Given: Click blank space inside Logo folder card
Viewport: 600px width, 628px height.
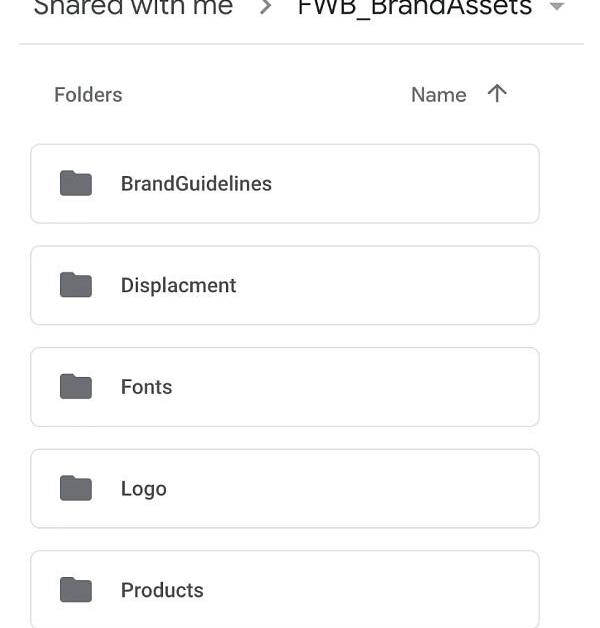Looking at the screenshot, I should pos(352,489).
